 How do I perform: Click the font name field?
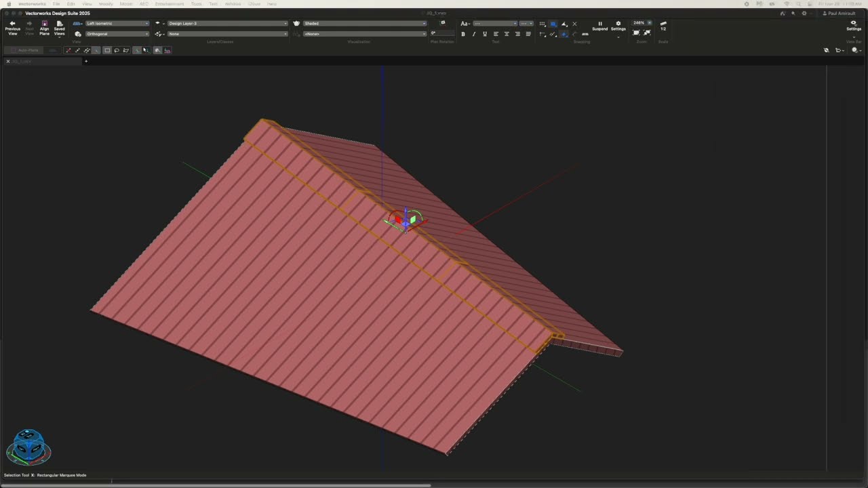click(x=495, y=24)
